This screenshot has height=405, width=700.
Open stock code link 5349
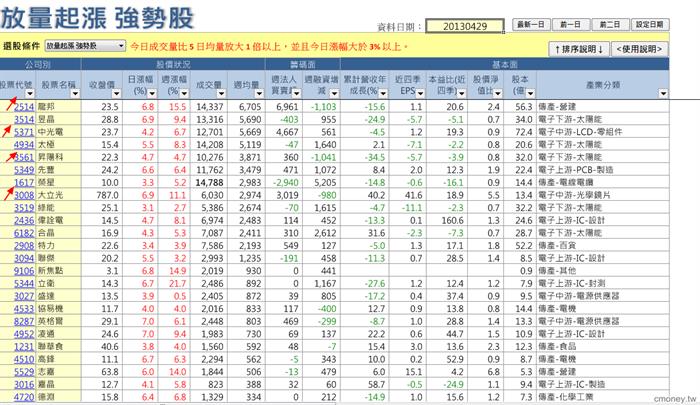tap(24, 170)
